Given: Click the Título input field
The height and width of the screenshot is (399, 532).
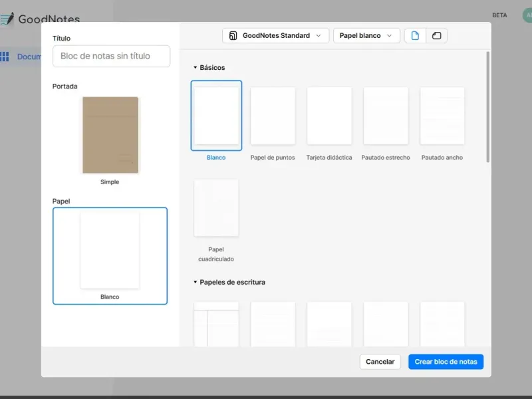Looking at the screenshot, I should pos(111,56).
